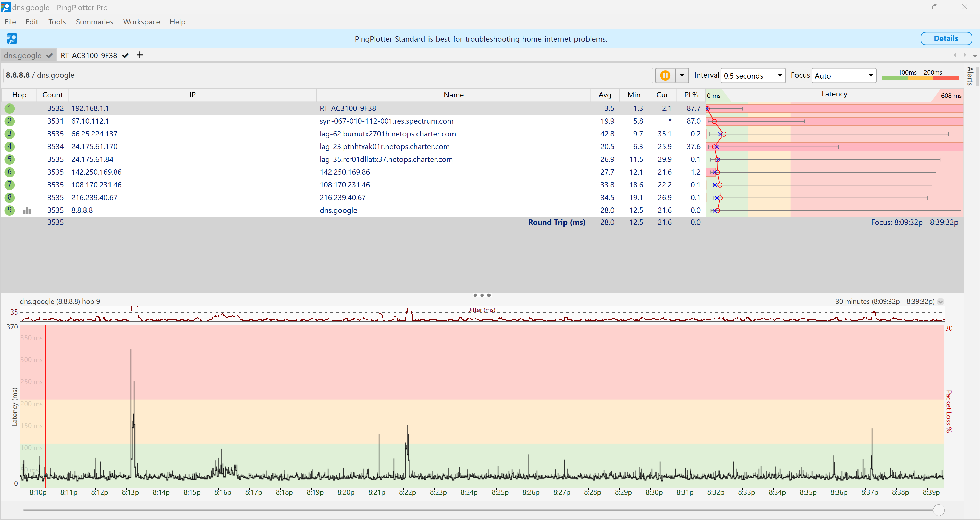Open the Workspace menu
The height and width of the screenshot is (520, 980).
pyautogui.click(x=141, y=22)
